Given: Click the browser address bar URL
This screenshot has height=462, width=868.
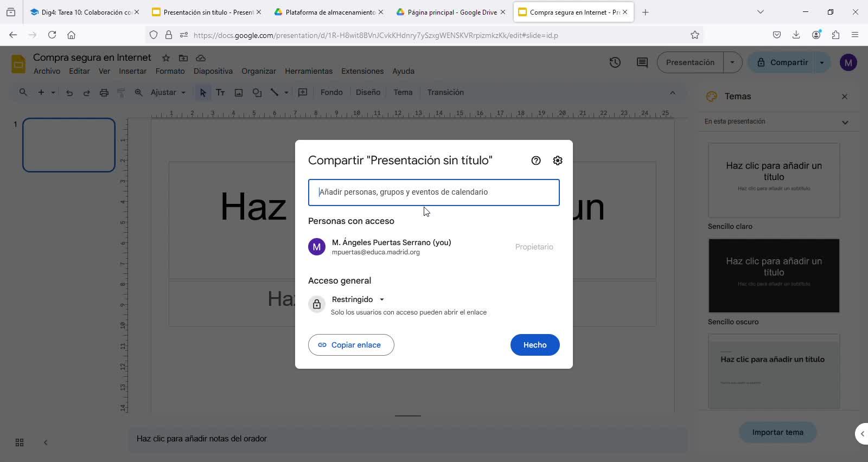Looking at the screenshot, I should pos(375,35).
